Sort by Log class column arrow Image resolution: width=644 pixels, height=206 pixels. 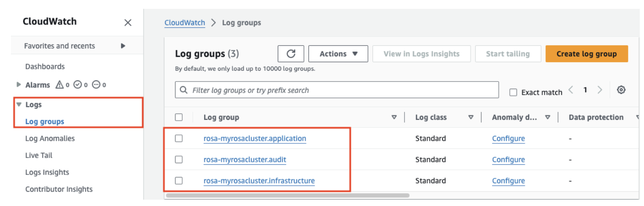(x=471, y=118)
